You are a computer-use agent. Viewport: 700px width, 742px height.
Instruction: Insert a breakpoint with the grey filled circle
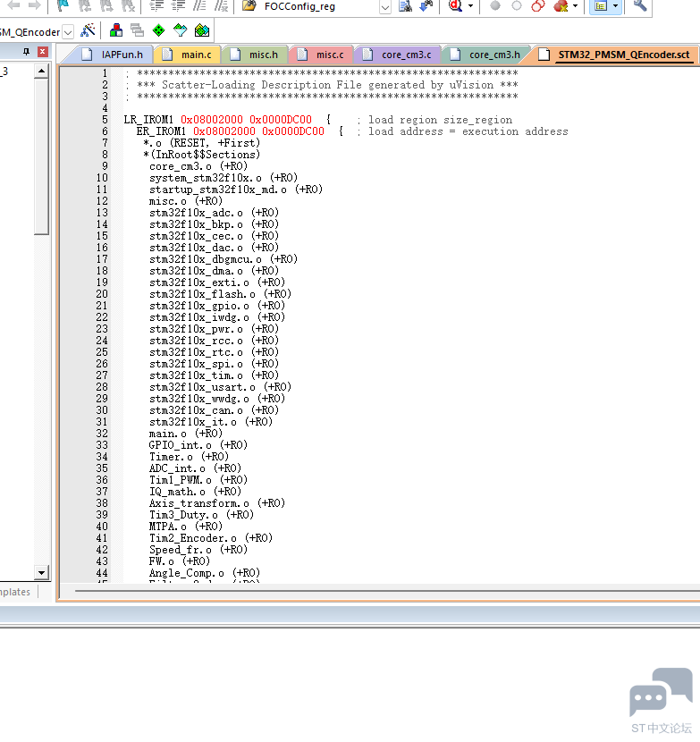click(x=495, y=5)
